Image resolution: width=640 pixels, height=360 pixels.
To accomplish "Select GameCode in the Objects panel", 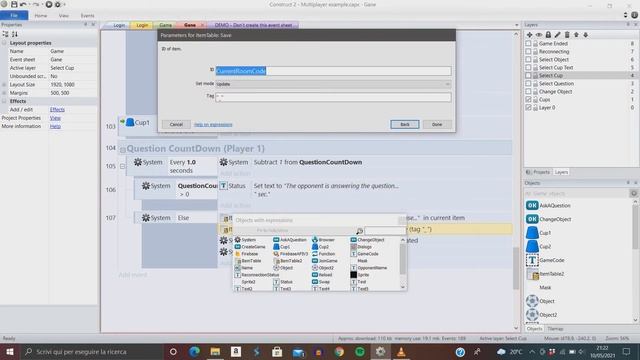I will point(545,260).
